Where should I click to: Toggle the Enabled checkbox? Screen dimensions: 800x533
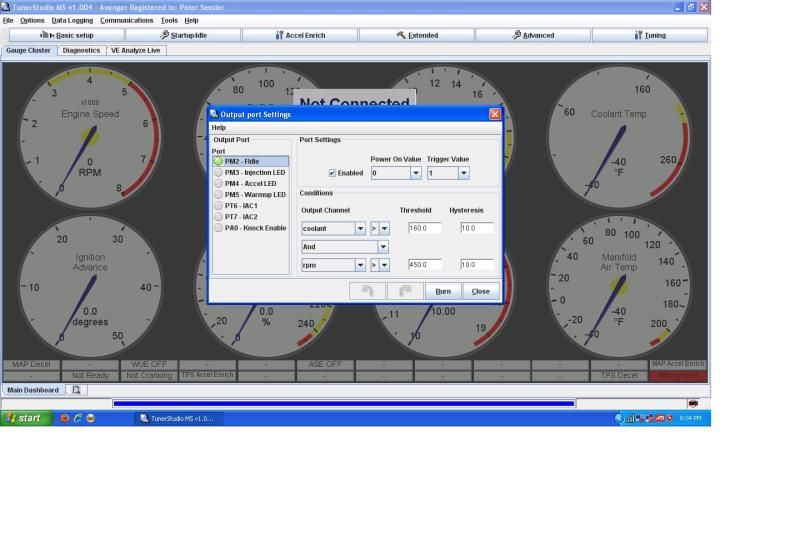(333, 173)
